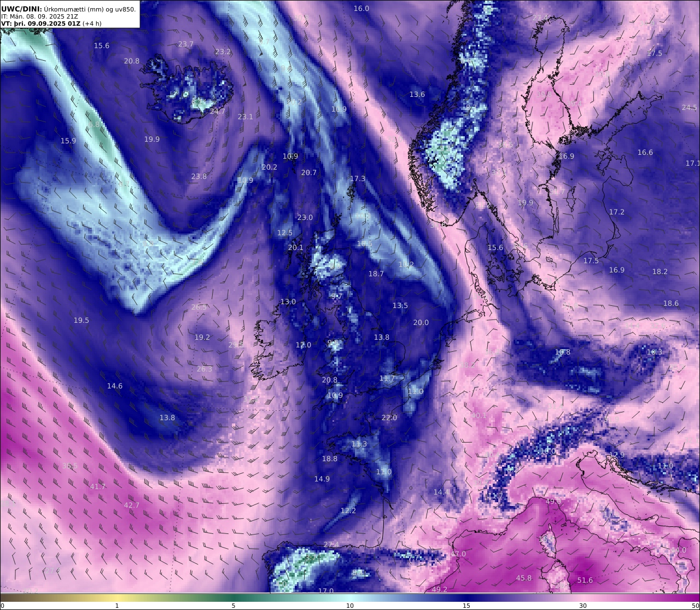Viewport: 700px width, 610px height.
Task: Select the 20.7 wind value
Action: [309, 172]
